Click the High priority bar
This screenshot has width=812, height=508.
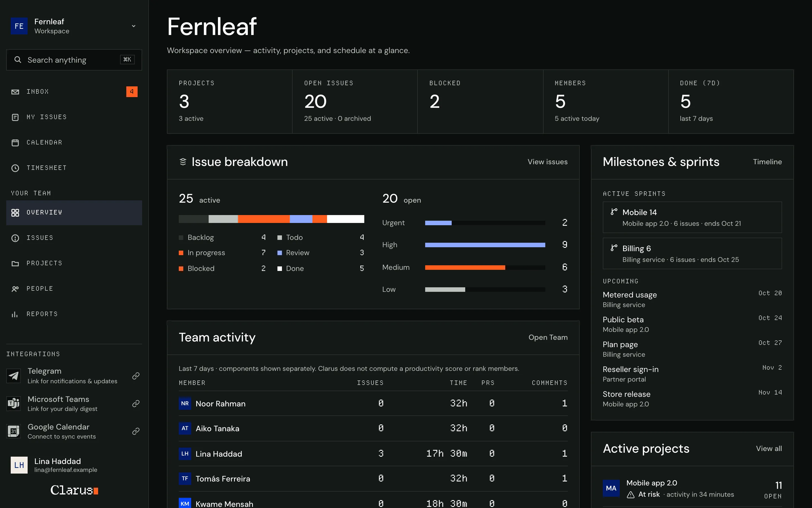pos(485,245)
